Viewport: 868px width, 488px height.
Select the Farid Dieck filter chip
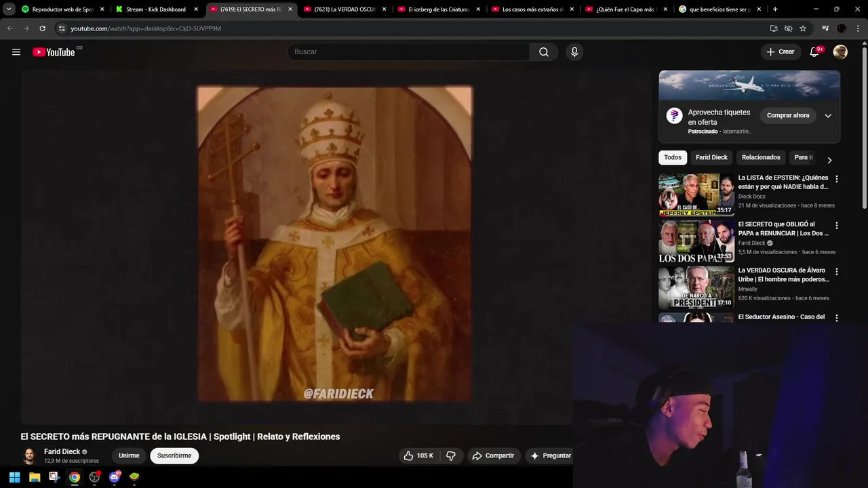711,157
